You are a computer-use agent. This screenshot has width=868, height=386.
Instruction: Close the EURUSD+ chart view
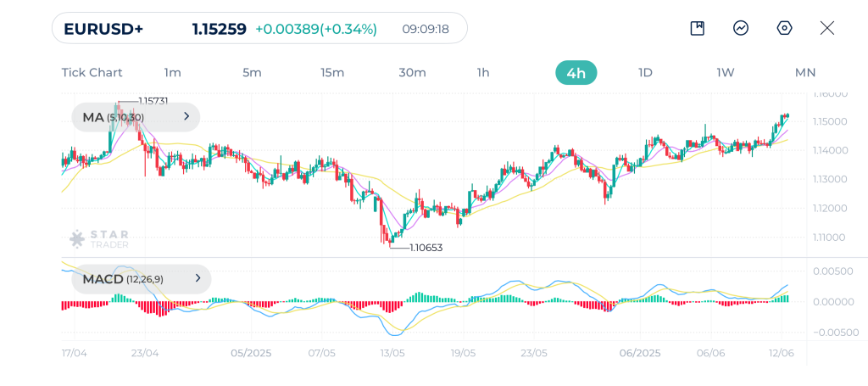[x=827, y=28]
